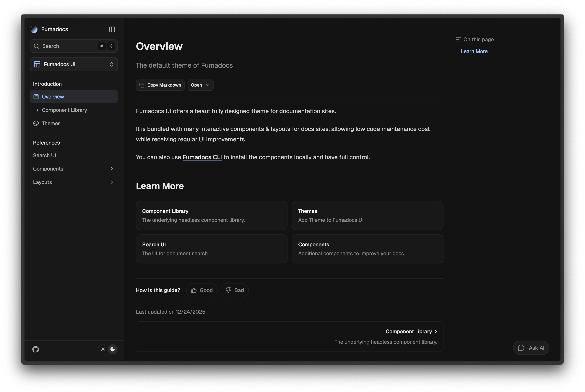Click the Copy Markdown copy icon
The image size is (585, 392).
tap(142, 85)
